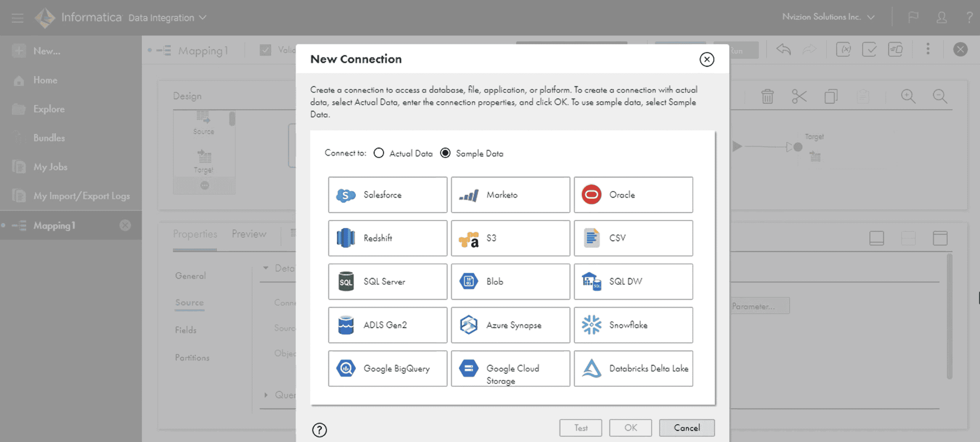Choose the S3 connection tile

[510, 238]
